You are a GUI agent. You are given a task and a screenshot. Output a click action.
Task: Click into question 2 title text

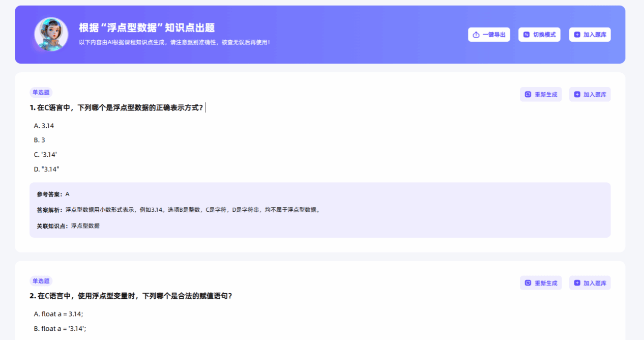click(131, 296)
